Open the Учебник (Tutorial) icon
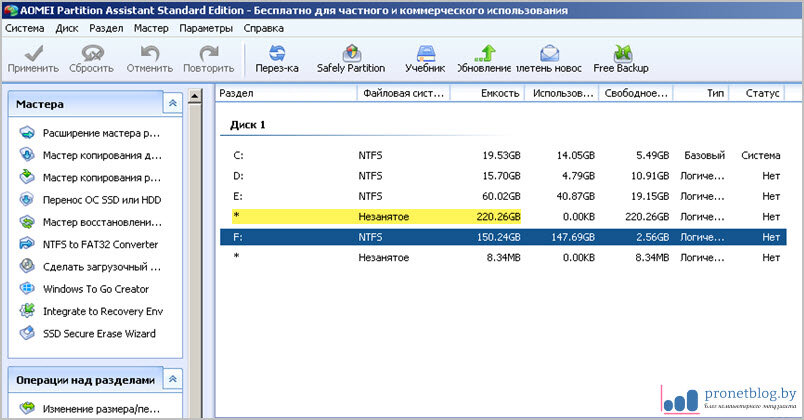The height and width of the screenshot is (420, 804). point(426,53)
